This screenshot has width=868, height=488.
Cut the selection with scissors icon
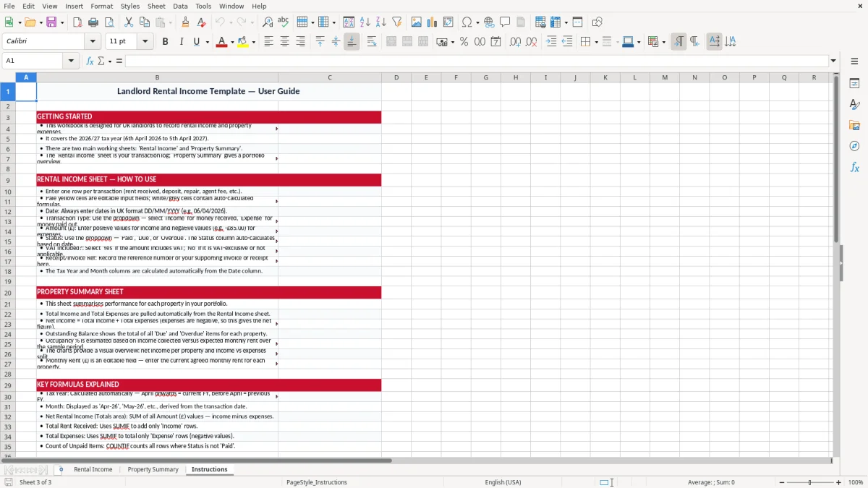pos(129,22)
